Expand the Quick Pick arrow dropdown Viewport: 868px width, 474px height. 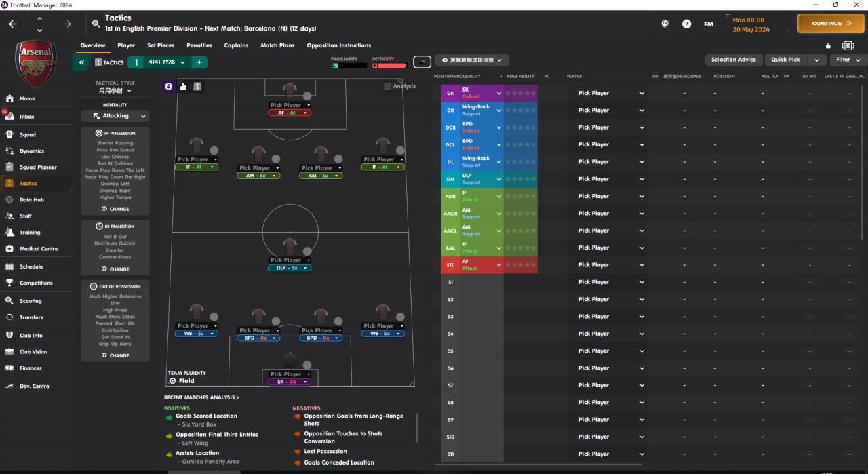[x=816, y=60]
